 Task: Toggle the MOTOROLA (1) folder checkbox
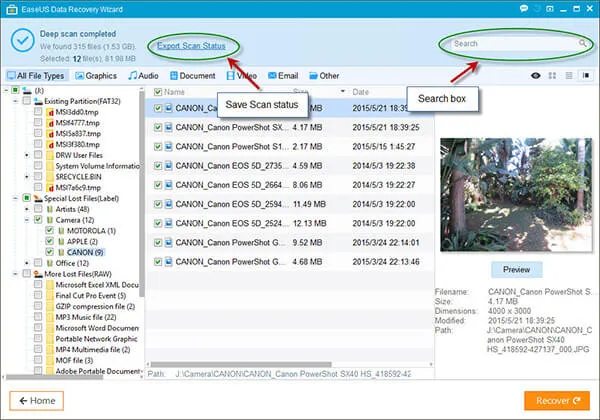click(51, 230)
